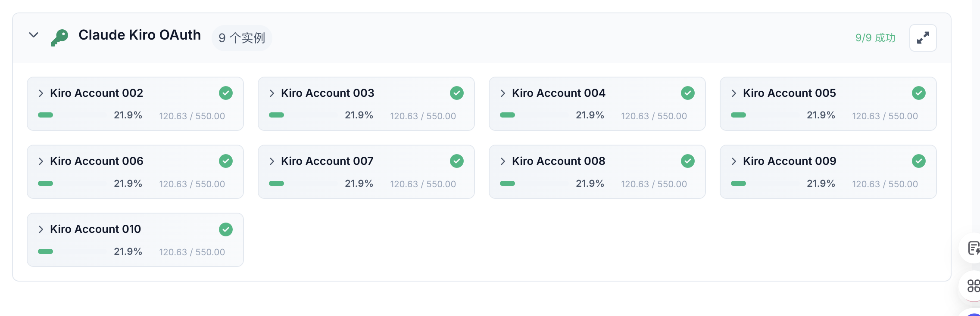This screenshot has height=316, width=980.
Task: Click the green key icon beside Claude Kiro OAuth
Action: [x=59, y=37]
